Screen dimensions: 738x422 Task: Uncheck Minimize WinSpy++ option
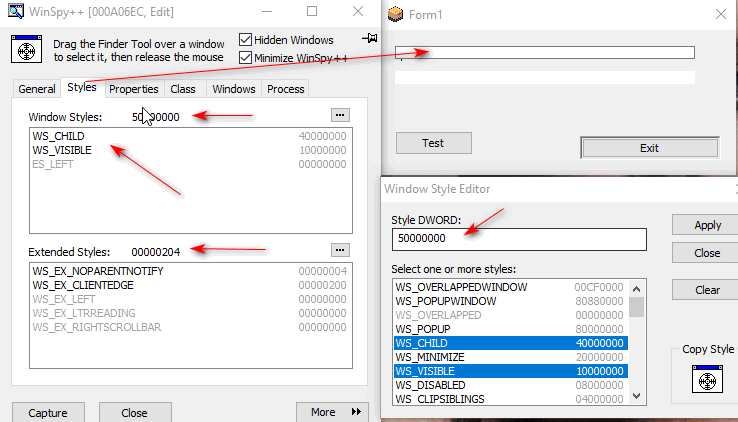pos(246,58)
